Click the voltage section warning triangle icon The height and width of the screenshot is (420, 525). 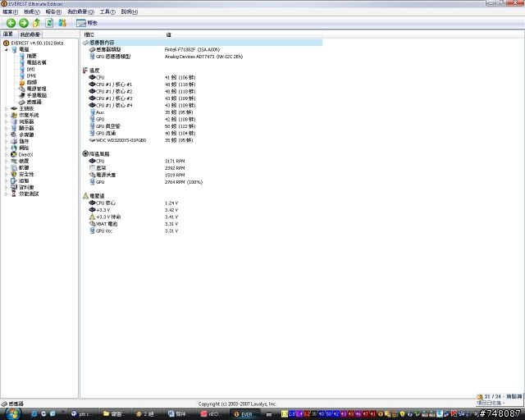coord(85,196)
